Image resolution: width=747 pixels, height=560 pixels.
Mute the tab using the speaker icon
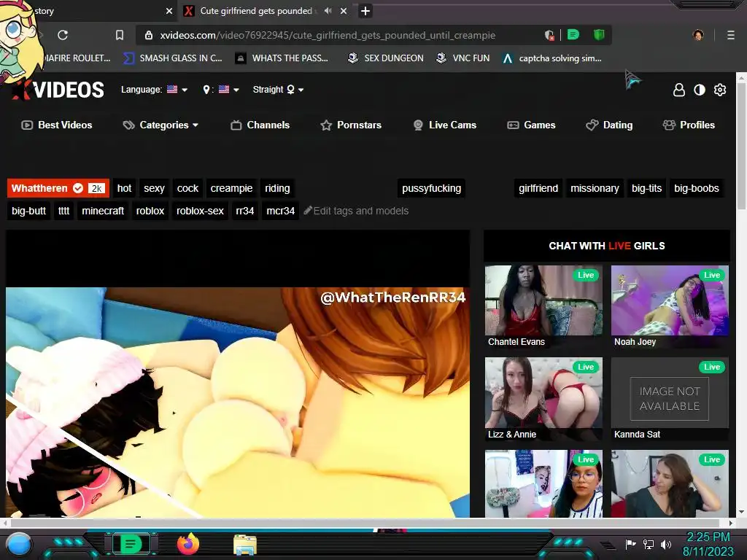(x=328, y=10)
